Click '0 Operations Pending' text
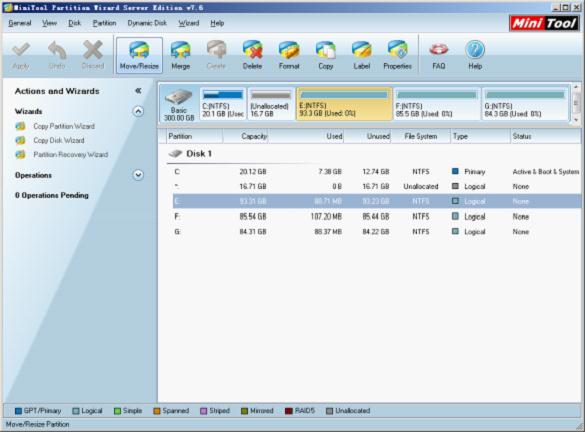The height and width of the screenshot is (432, 585). (x=52, y=195)
